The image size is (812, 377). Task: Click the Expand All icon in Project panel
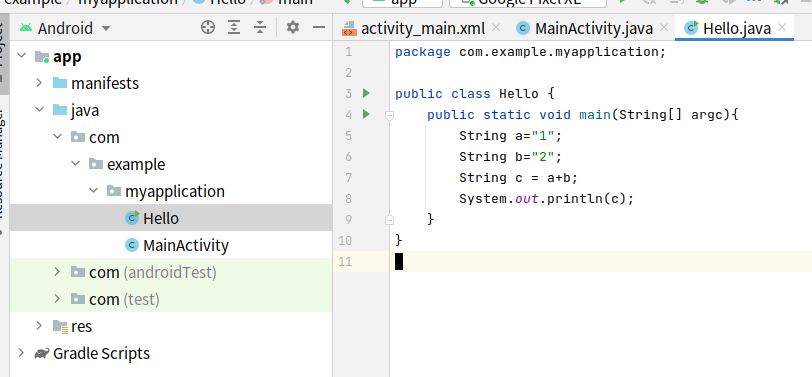coord(234,27)
